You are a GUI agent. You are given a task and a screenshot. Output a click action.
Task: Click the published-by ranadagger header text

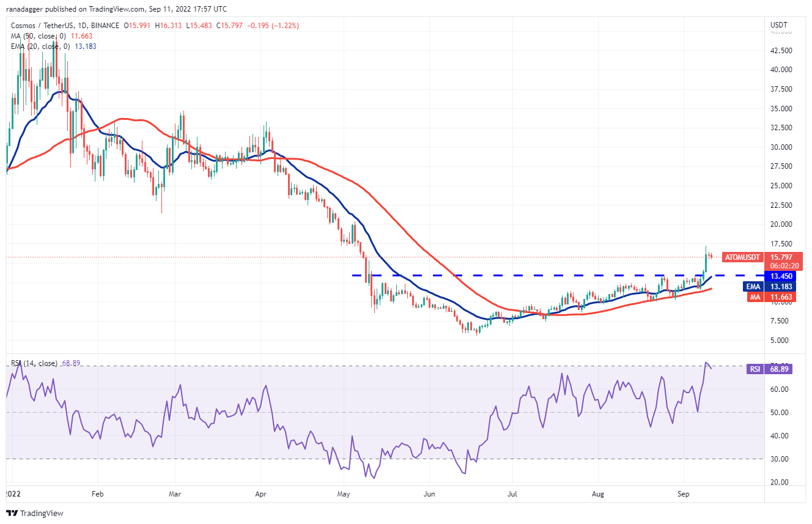point(116,9)
